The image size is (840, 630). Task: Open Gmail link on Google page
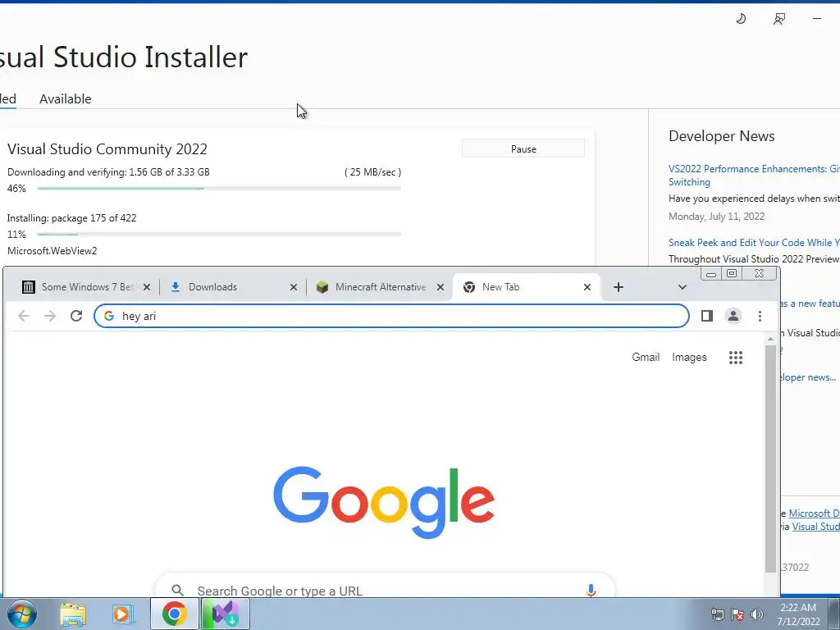coord(646,358)
